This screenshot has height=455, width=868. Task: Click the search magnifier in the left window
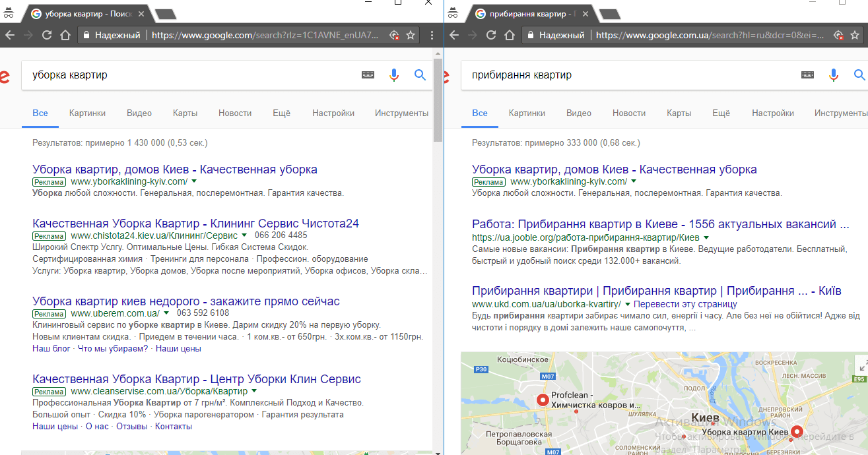coord(420,75)
